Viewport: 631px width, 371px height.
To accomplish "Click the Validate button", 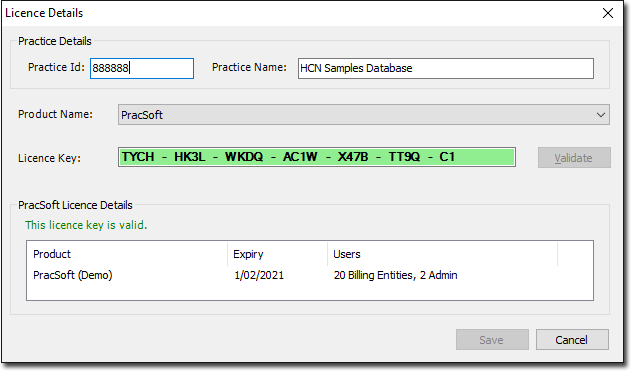I will (x=574, y=158).
